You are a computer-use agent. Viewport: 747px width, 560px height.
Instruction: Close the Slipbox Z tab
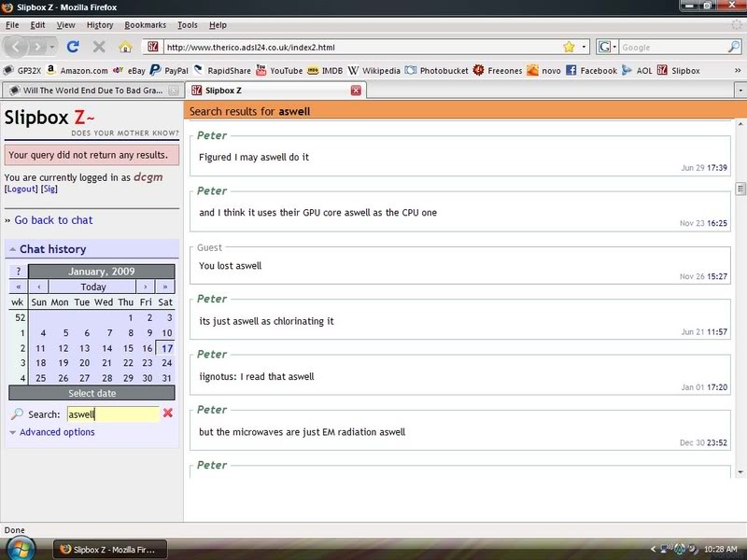(x=356, y=91)
